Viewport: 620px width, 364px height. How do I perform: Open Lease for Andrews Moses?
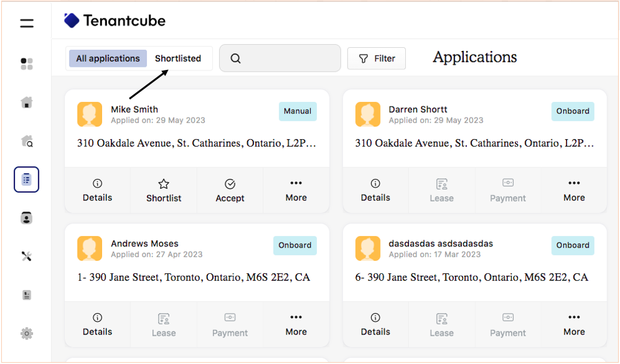coord(164,324)
